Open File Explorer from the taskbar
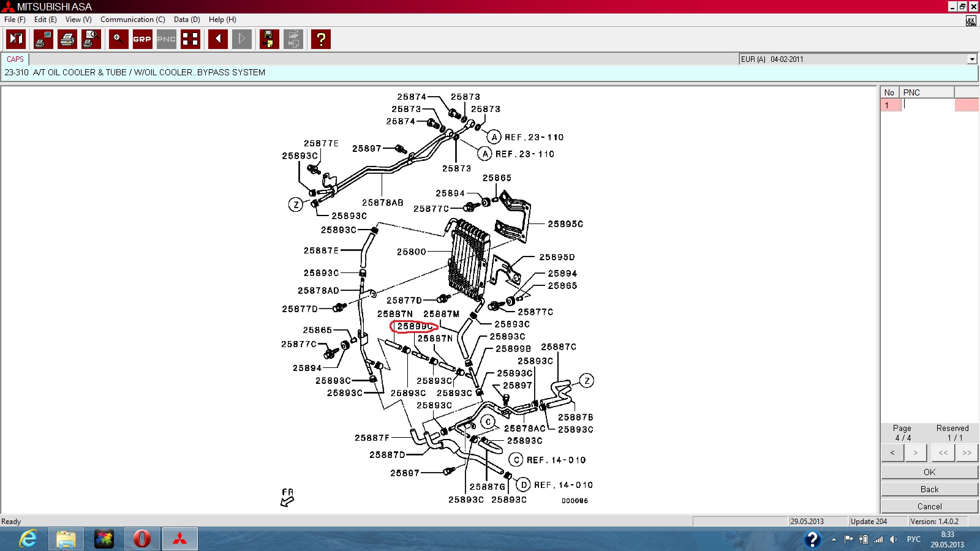This screenshot has width=980, height=551. (66, 539)
